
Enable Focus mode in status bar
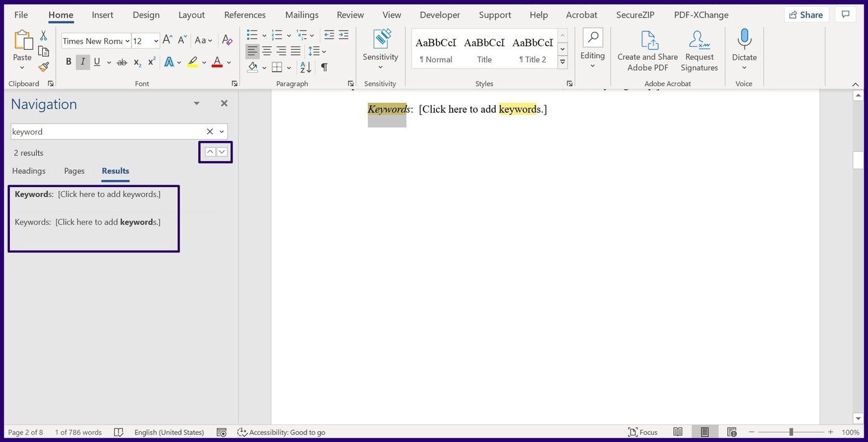point(643,432)
